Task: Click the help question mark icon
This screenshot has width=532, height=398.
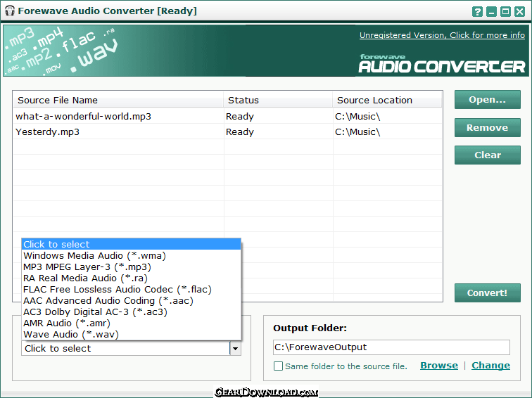Action: (477, 12)
